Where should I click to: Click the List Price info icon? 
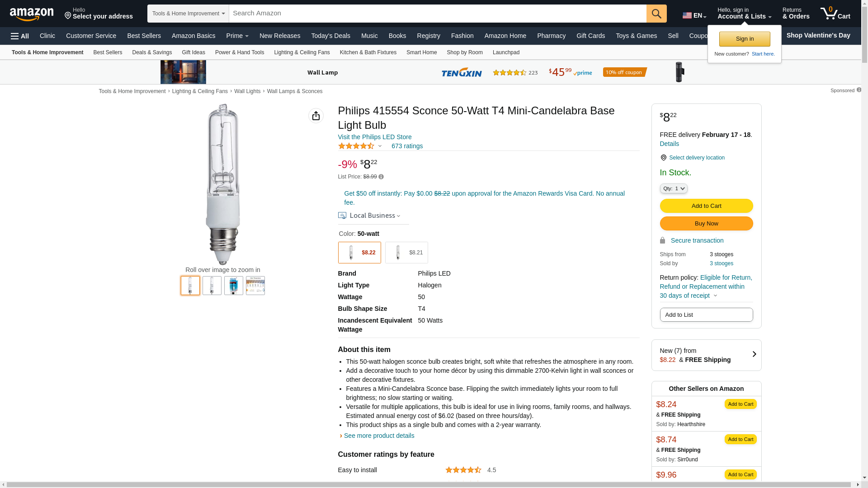381,177
